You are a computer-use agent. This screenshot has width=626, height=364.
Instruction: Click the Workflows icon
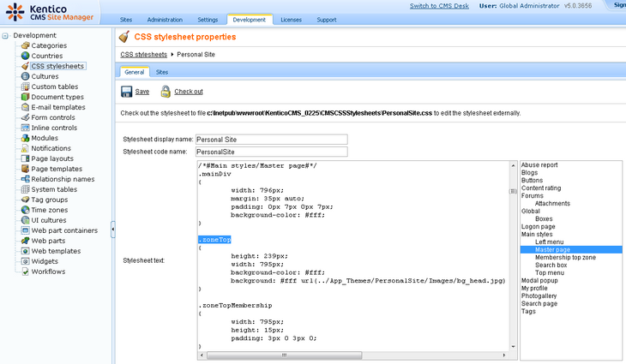tap(25, 272)
